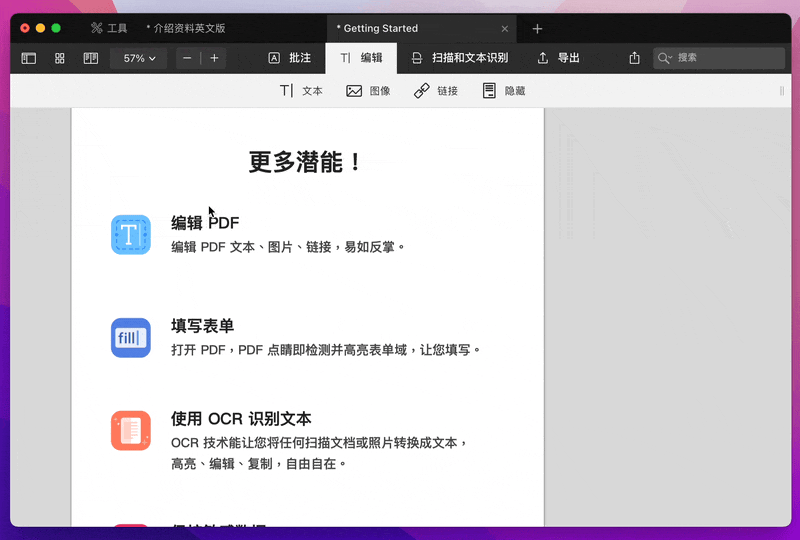Open the two-page reading view icon
This screenshot has height=540, width=800.
(91, 59)
